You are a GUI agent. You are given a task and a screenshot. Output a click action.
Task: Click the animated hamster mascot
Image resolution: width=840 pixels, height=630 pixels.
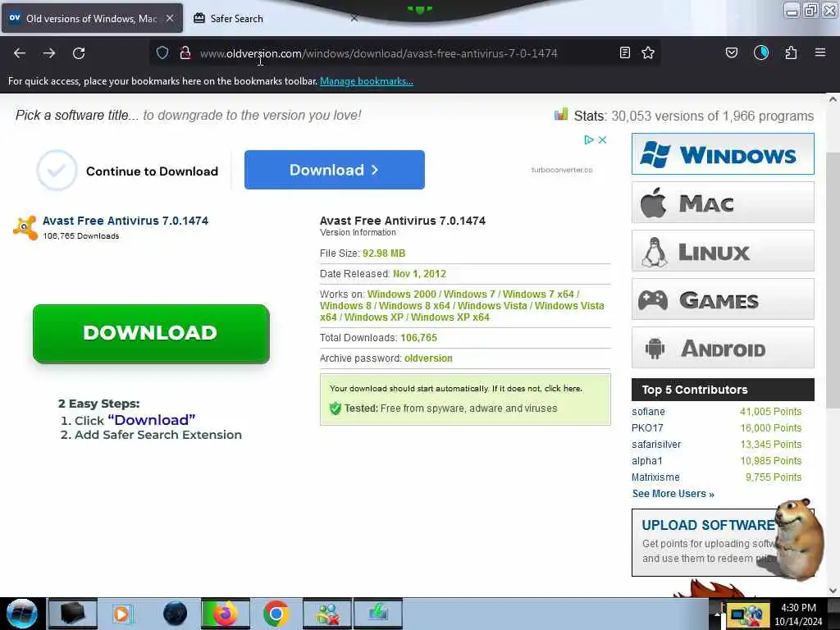coord(797,538)
